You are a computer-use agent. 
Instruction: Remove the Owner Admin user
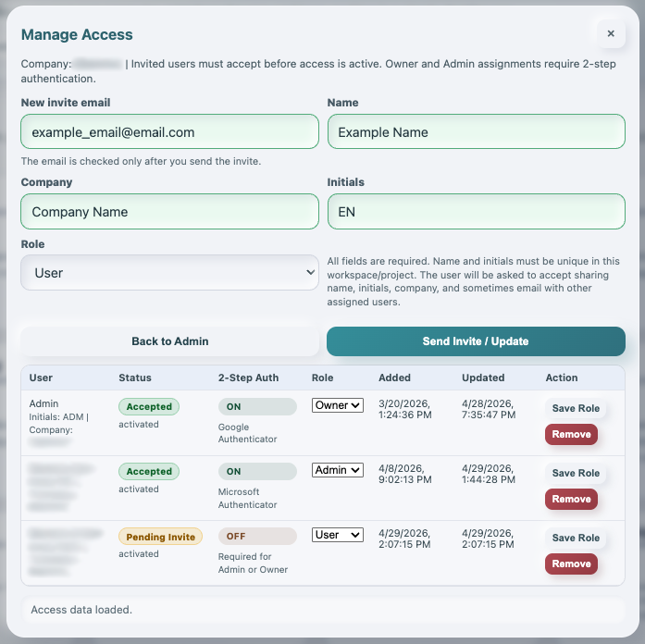point(571,434)
